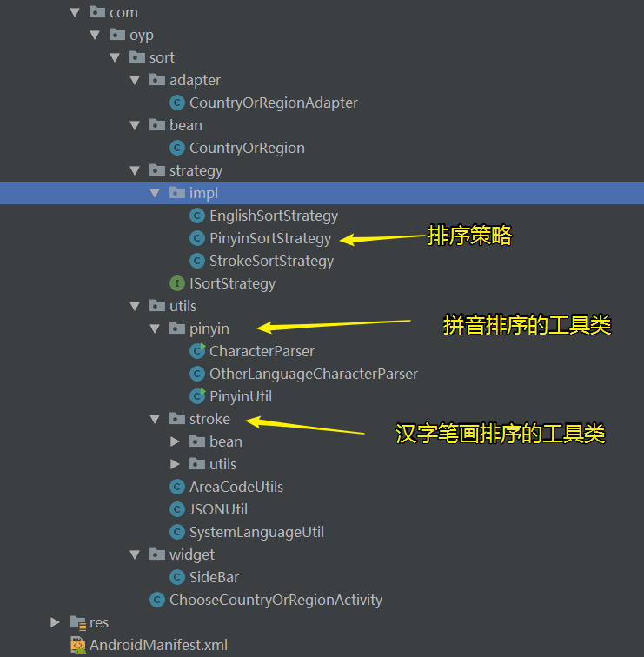Image resolution: width=644 pixels, height=657 pixels.
Task: Select the res folder label
Action: tap(99, 623)
